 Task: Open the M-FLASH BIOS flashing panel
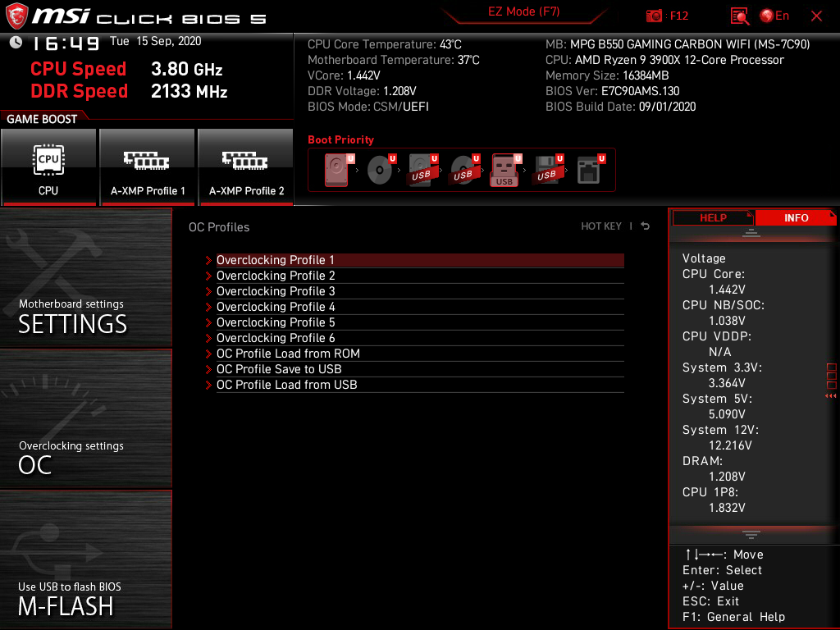85,559
